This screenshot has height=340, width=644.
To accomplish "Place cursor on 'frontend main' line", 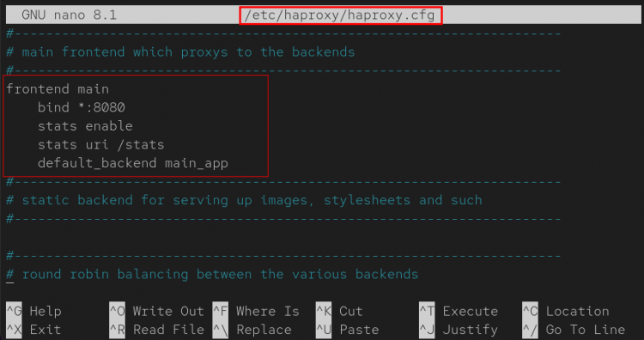I will pos(58,89).
